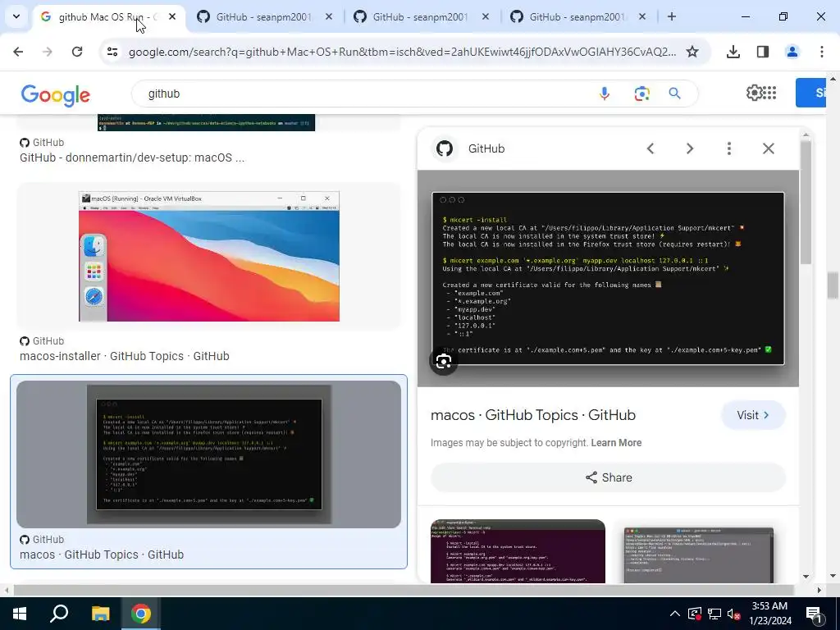Screen dimensions: 840x630
Task: Show previous image in preview panel
Action: pos(651,148)
